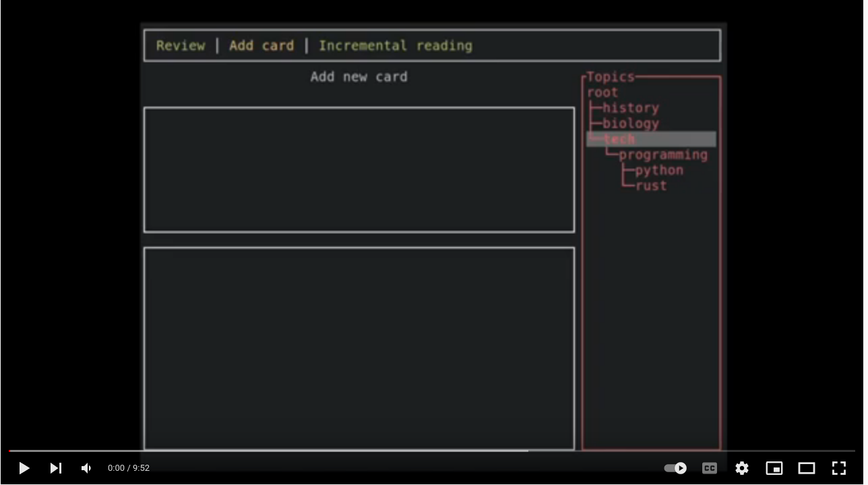Collapse the tech topic branch
The image size is (868, 485).
tap(619, 139)
